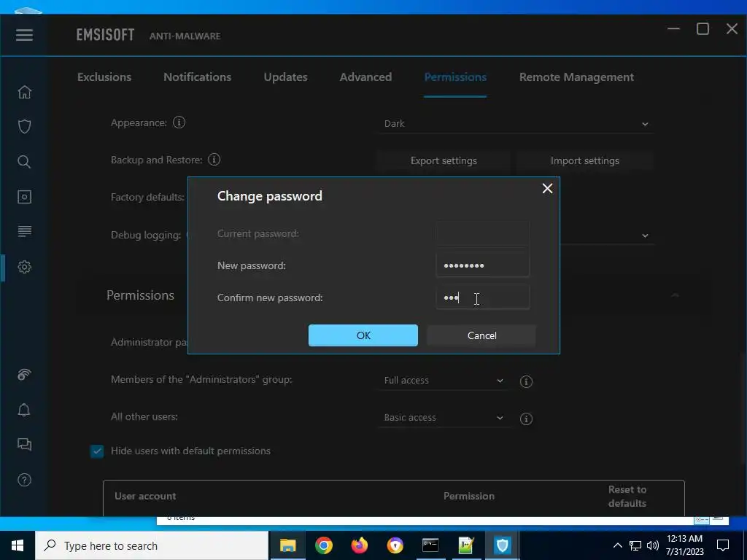Collapse the Permissions section chevron

point(675,295)
